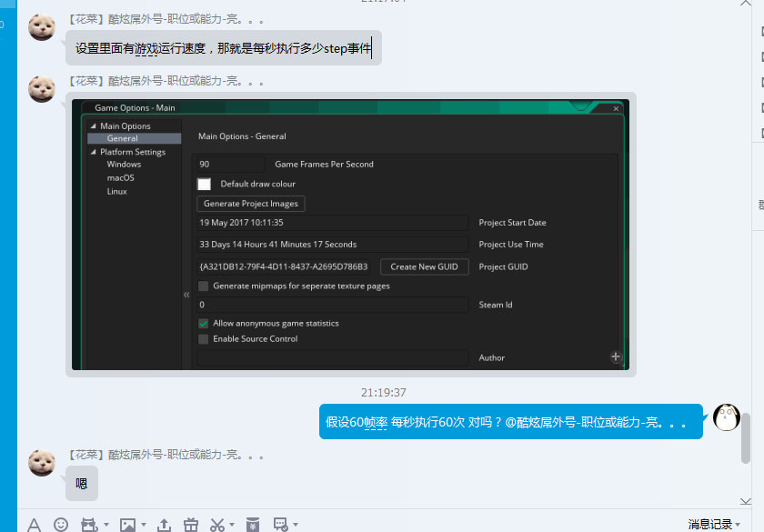This screenshot has width=764, height=532.
Task: Click the 21:19:37 timestamp
Action: [384, 393]
